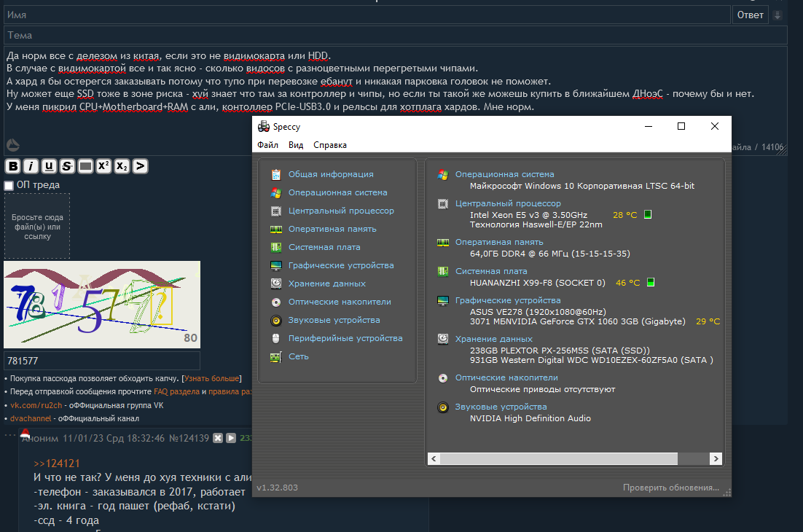The image size is (803, 532).
Task: Open Общая информация section in Speccy sidebar
Action: [x=330, y=174]
